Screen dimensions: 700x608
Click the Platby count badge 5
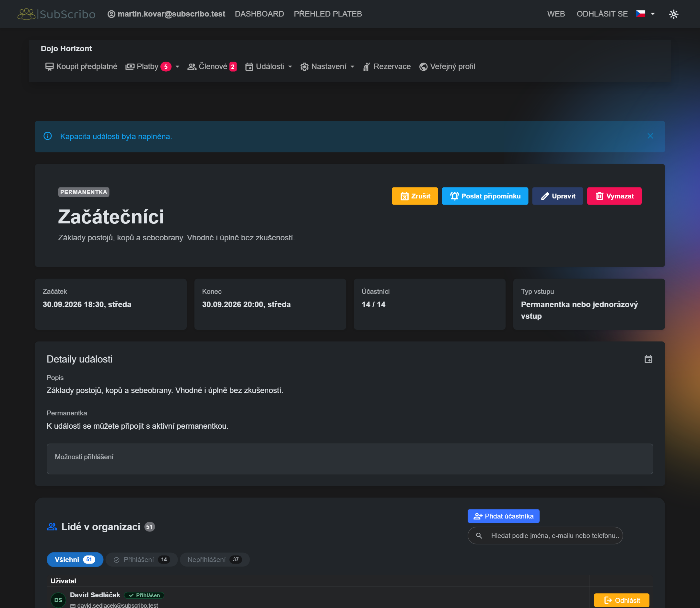coord(166,66)
